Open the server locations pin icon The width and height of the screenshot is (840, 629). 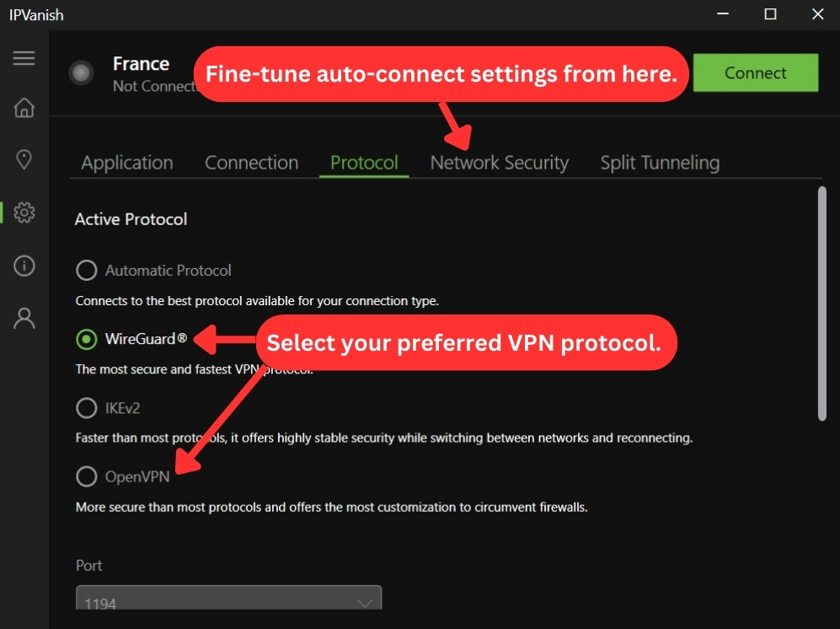(24, 159)
